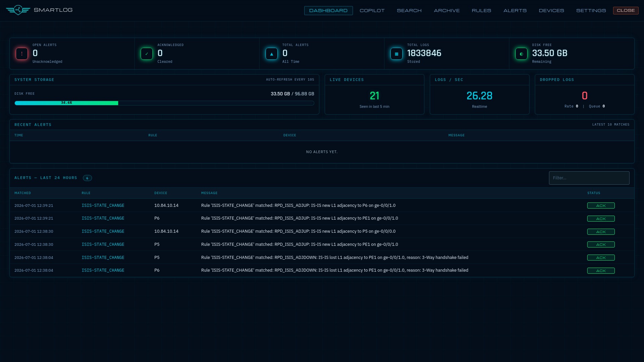Screen dimensions: 644x362
Task: Click the 'Latest 10 Matches' label
Action: tap(611, 125)
